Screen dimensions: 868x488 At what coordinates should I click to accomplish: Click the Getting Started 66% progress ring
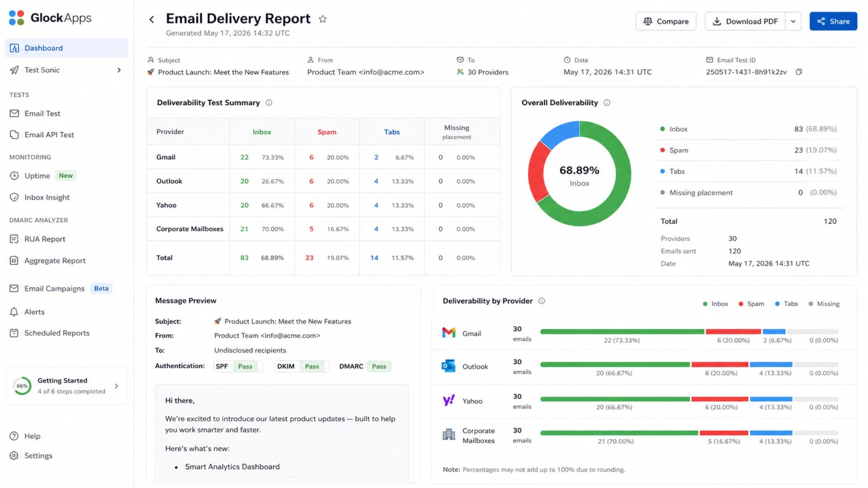point(22,386)
